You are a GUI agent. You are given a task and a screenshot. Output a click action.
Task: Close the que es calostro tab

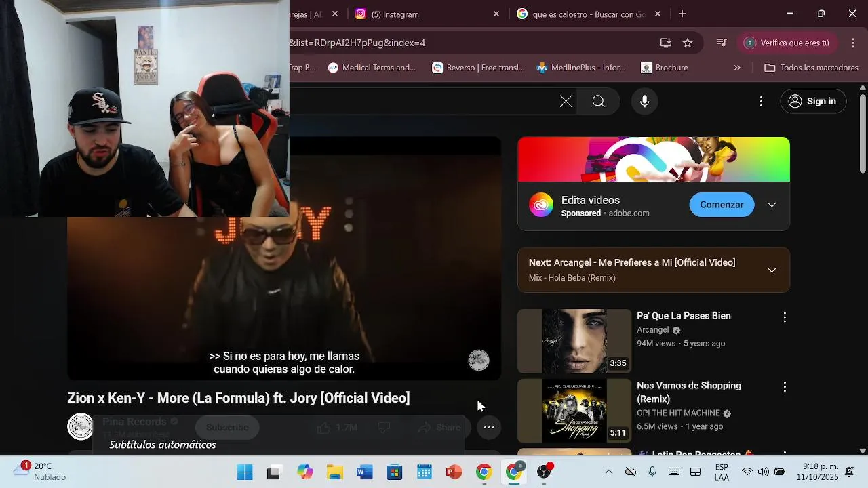(x=658, y=14)
